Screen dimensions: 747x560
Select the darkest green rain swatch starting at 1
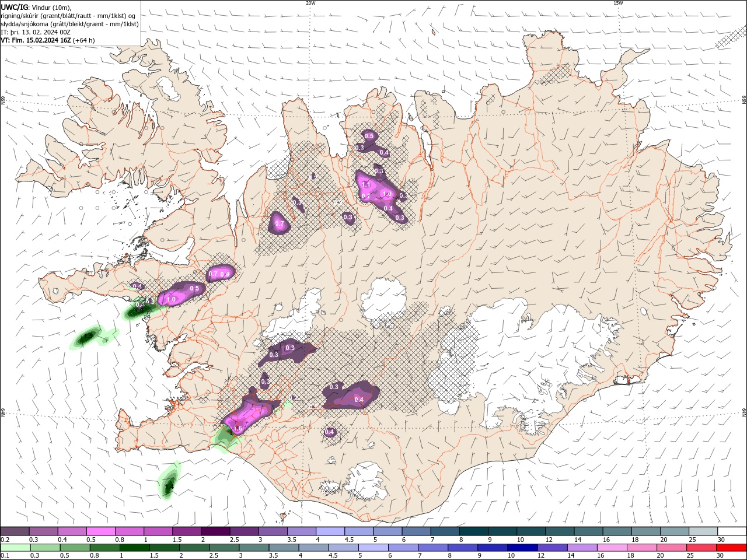point(135,548)
